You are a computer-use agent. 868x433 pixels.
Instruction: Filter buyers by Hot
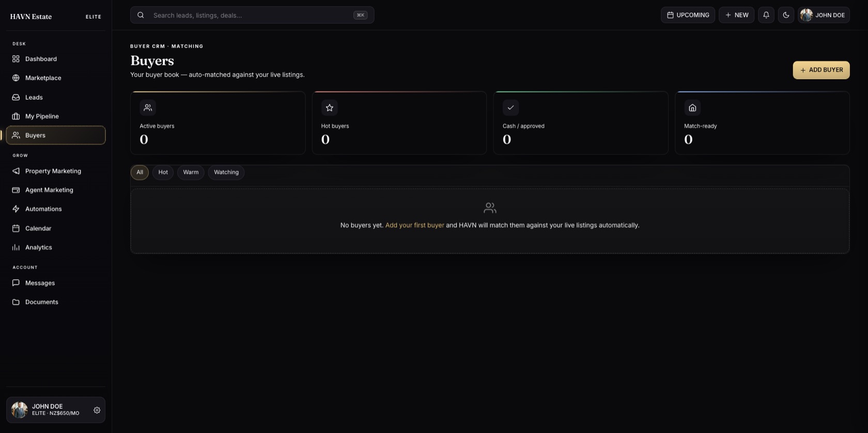point(163,173)
